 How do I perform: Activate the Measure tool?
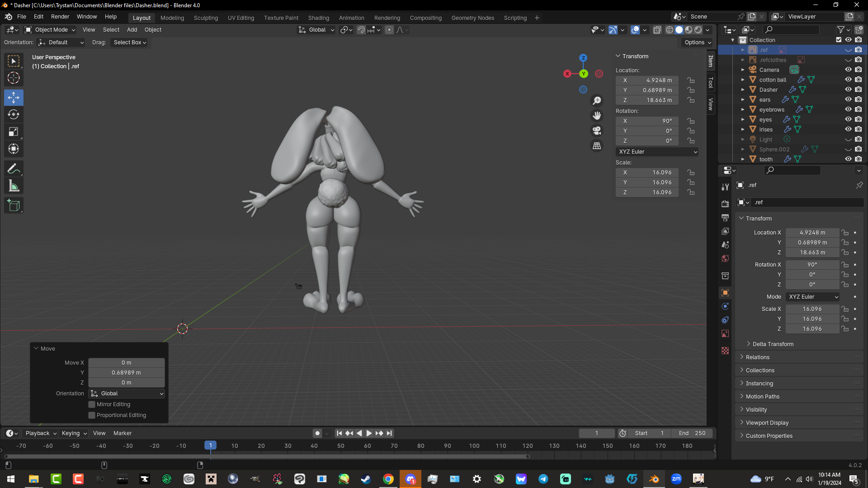click(x=14, y=186)
